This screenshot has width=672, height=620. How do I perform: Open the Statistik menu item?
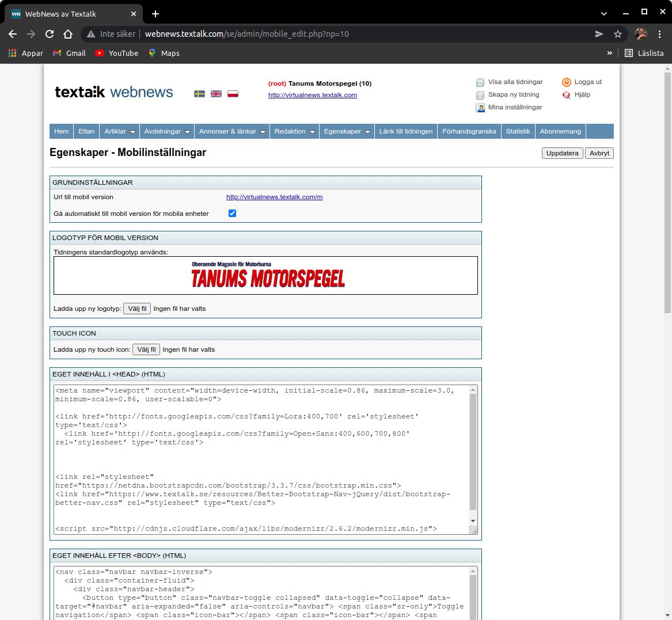pyautogui.click(x=518, y=131)
